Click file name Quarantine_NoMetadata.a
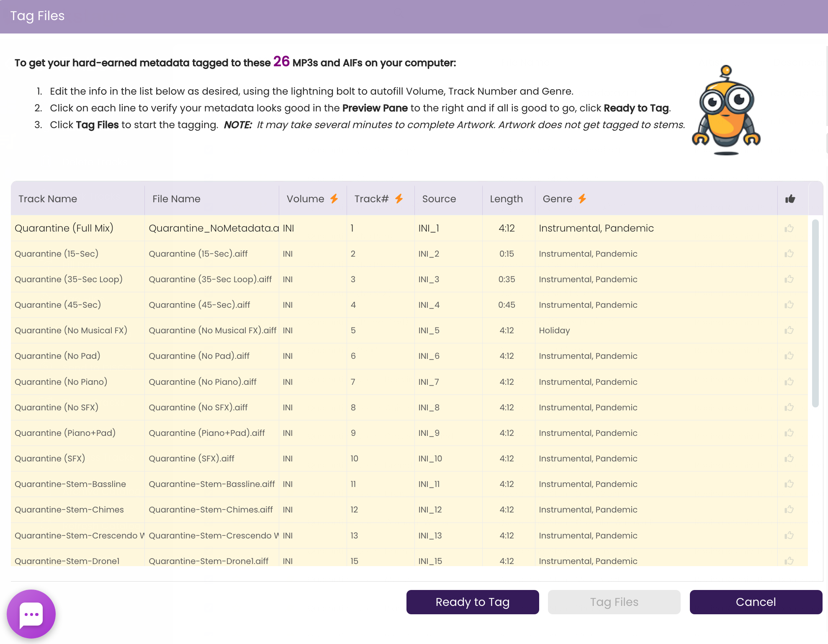 (x=213, y=228)
